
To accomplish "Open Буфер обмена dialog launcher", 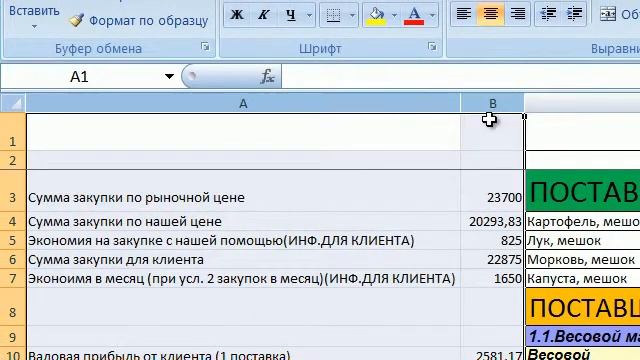I will (205, 47).
